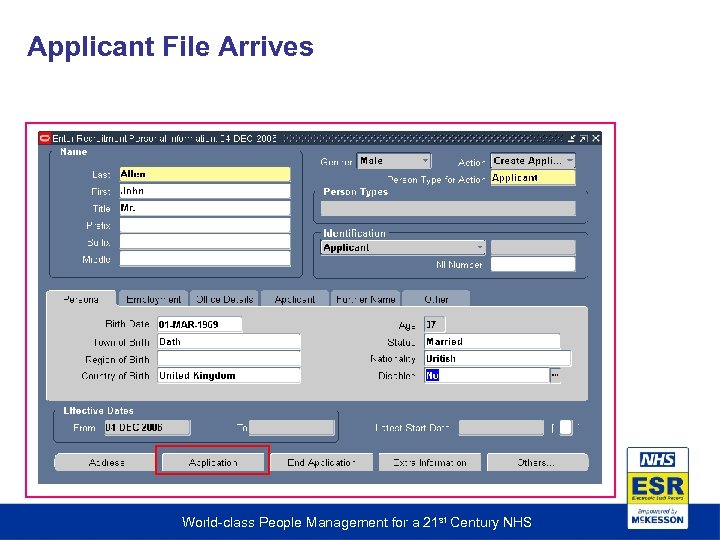Switch to the Personal tab
This screenshot has width=720, height=540.
click(x=81, y=299)
